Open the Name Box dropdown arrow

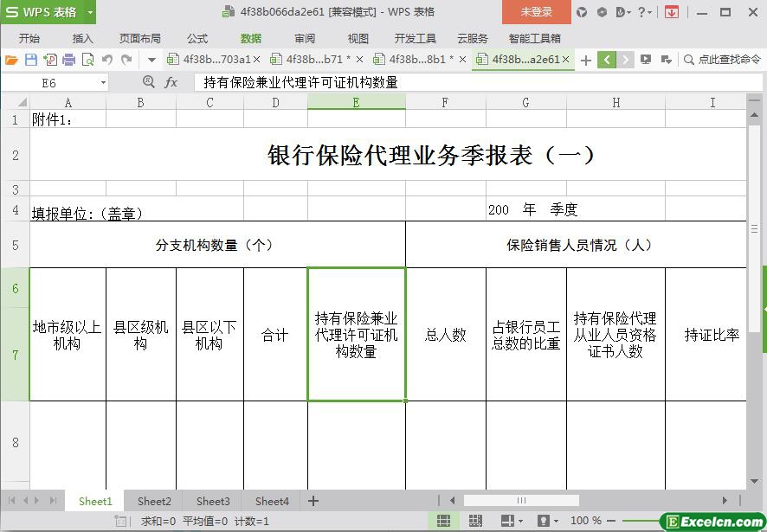point(103,82)
